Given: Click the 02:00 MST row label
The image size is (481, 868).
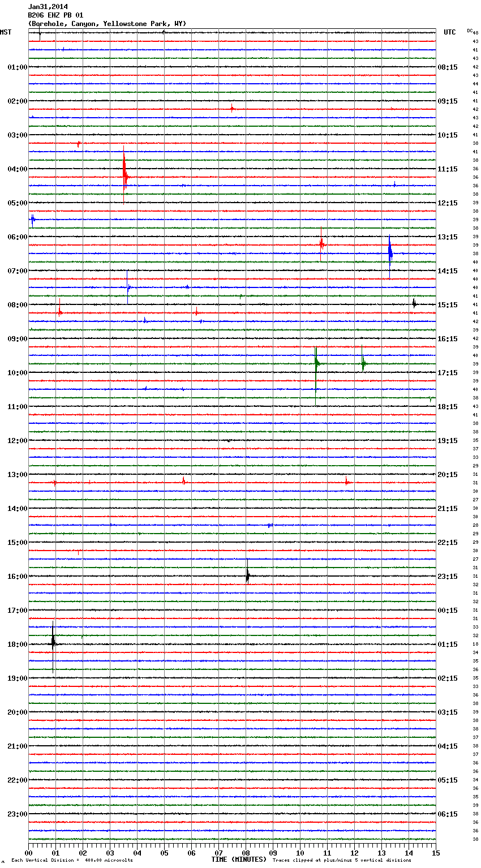Looking at the screenshot, I should coord(18,101).
